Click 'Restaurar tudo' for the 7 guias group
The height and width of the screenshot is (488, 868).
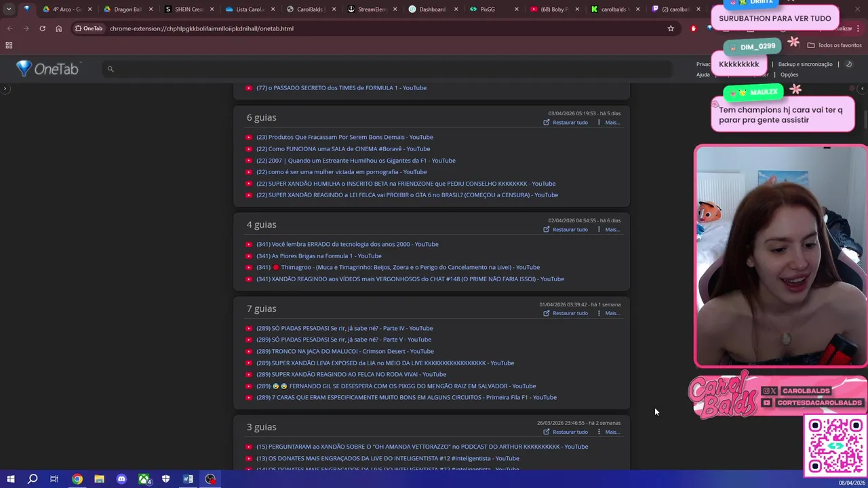tap(570, 313)
